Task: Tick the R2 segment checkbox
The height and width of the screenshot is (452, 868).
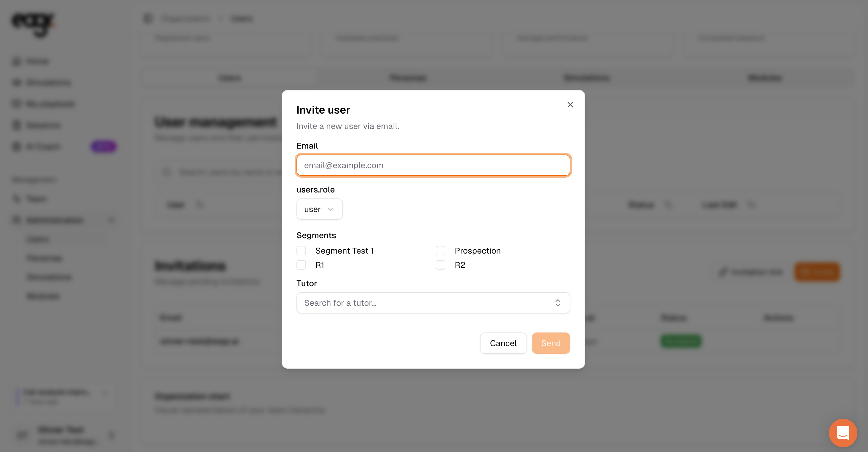Action: [441, 265]
